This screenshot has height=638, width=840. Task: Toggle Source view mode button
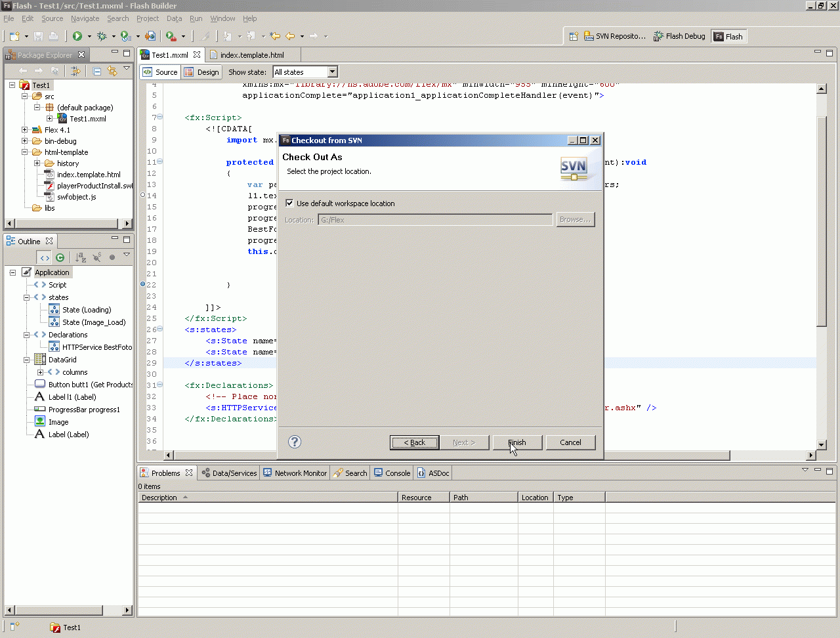161,72
